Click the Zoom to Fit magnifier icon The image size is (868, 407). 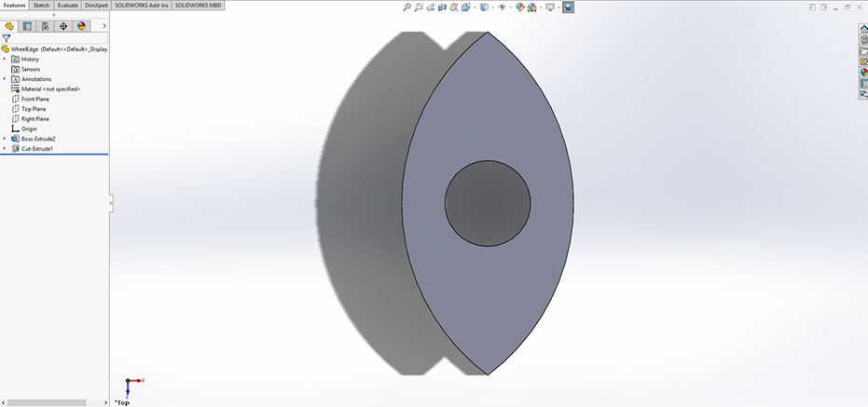point(407,7)
